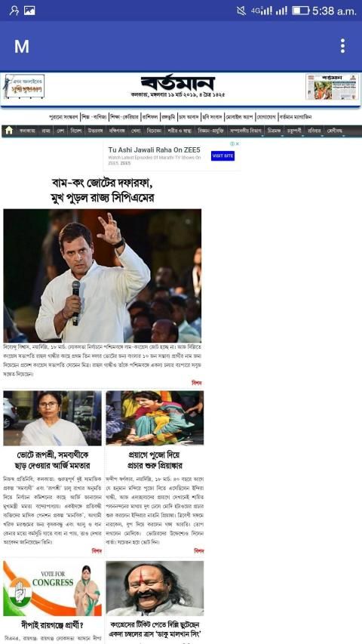Screen dimensions: 362x644
Task: Click the VISIT SITE button
Action: pyautogui.click(x=223, y=156)
